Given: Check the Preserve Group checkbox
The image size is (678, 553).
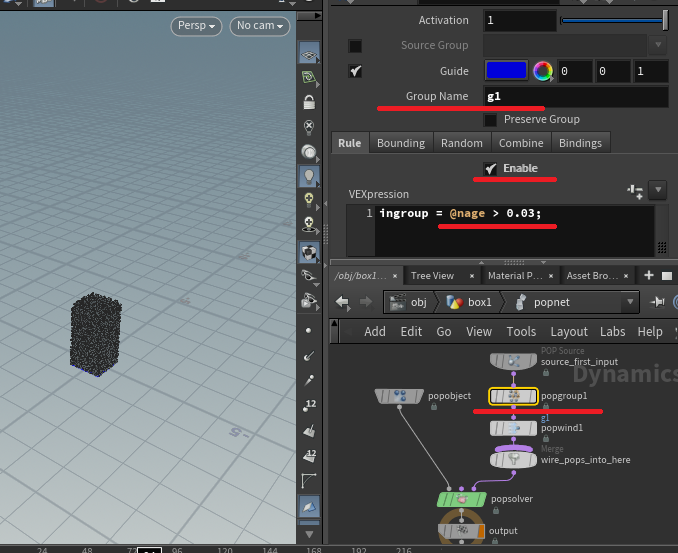Looking at the screenshot, I should click(x=490, y=120).
